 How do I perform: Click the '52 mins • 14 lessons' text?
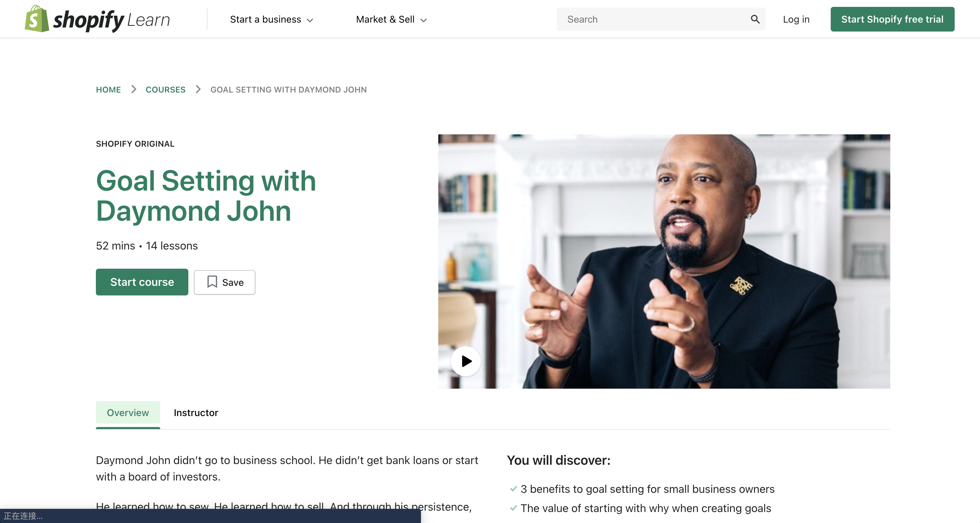147,245
